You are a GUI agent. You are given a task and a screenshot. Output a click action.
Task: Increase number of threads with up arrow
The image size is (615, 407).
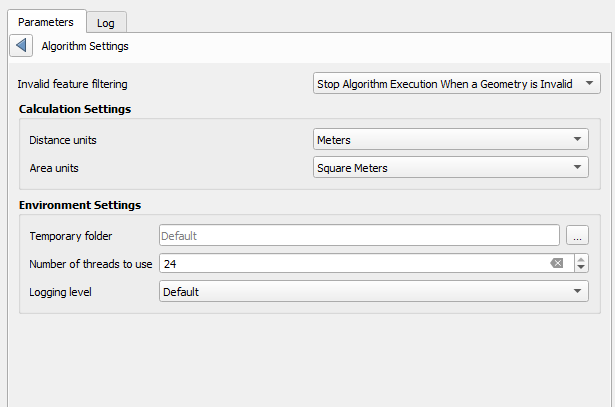pyautogui.click(x=581, y=259)
